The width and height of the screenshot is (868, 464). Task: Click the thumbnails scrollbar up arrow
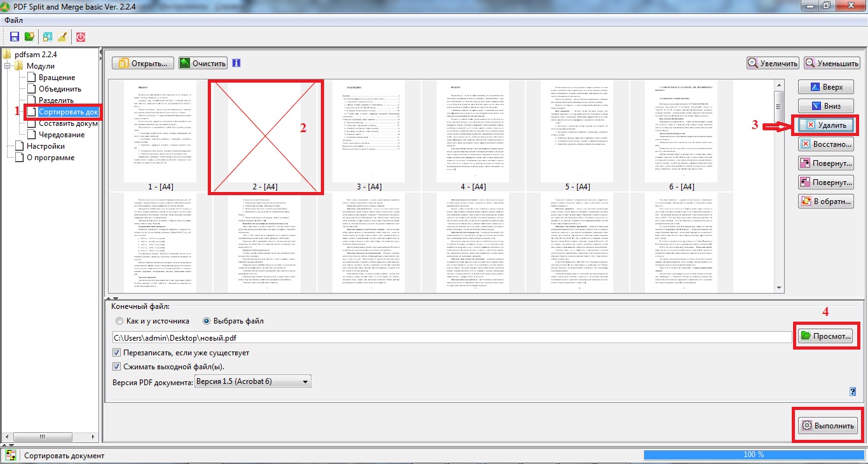[x=778, y=86]
